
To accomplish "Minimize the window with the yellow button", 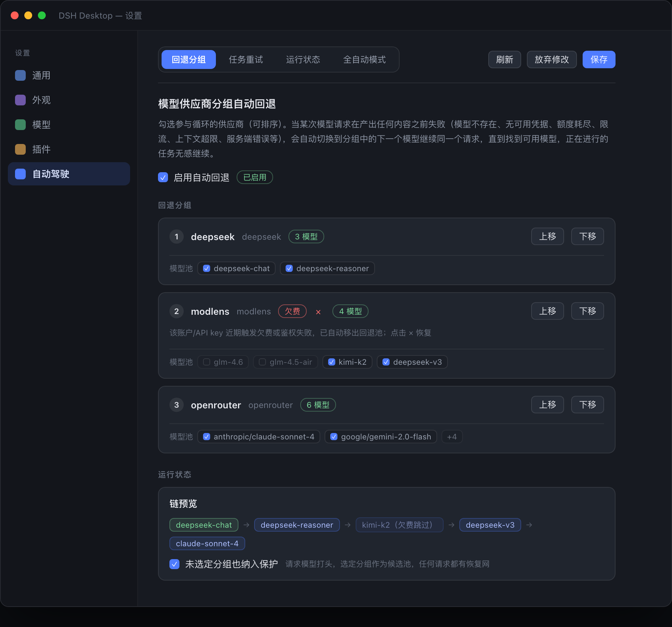I will [28, 15].
